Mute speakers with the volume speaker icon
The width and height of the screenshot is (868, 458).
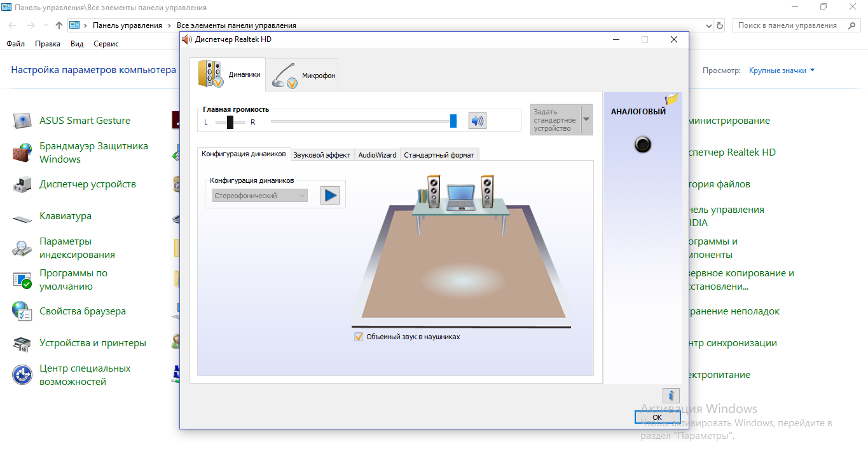tap(477, 121)
